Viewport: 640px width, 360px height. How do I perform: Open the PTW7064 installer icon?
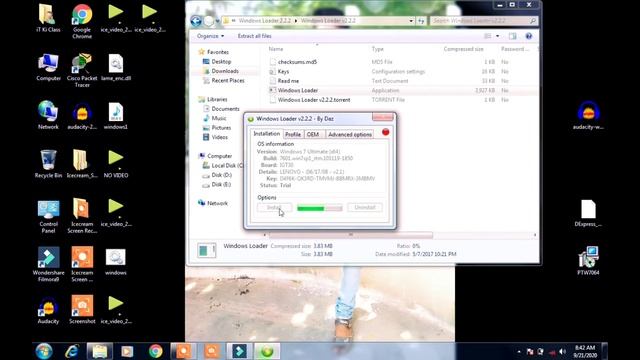(x=588, y=261)
